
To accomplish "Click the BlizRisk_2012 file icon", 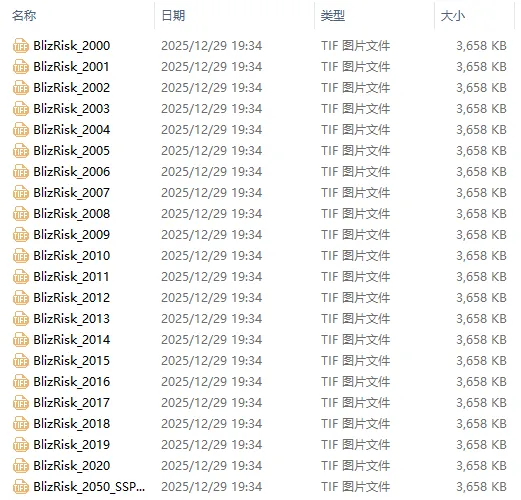I will click(21, 298).
